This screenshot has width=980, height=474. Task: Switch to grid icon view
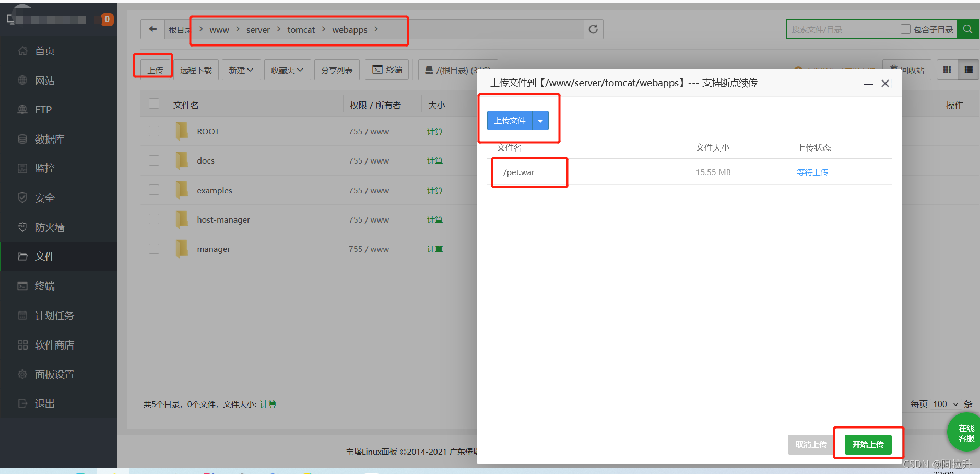pos(947,70)
